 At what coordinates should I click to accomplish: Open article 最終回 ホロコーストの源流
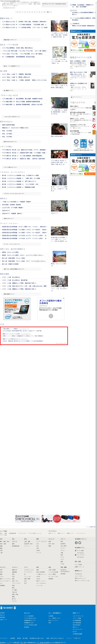coord(10,252)
